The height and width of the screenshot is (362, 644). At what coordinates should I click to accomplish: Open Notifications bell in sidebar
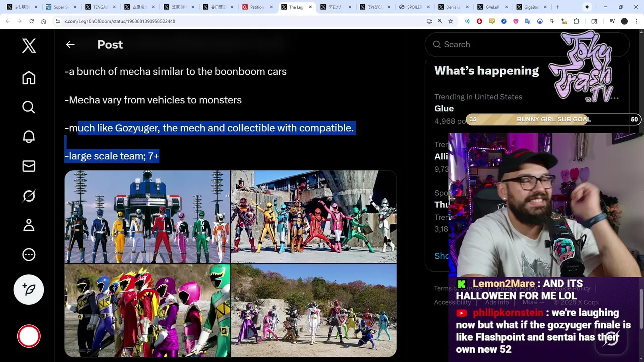[29, 137]
